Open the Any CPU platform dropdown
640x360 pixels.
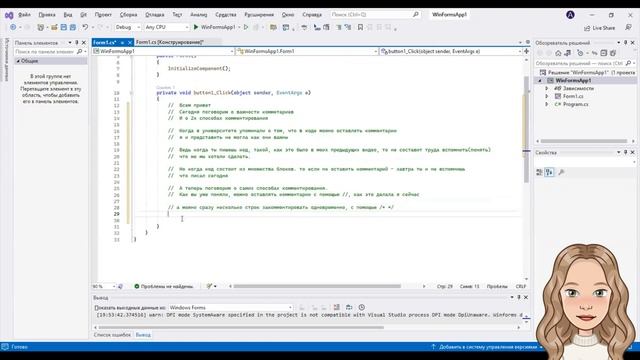coord(167,27)
